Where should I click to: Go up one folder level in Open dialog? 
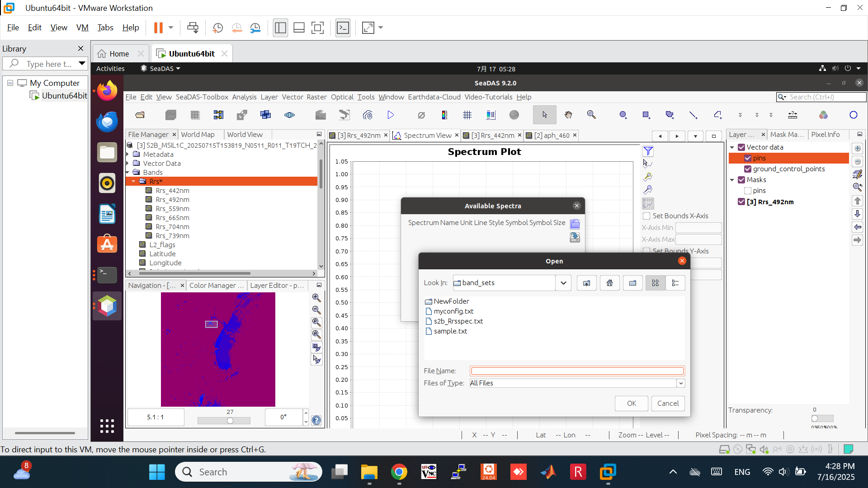tap(586, 283)
